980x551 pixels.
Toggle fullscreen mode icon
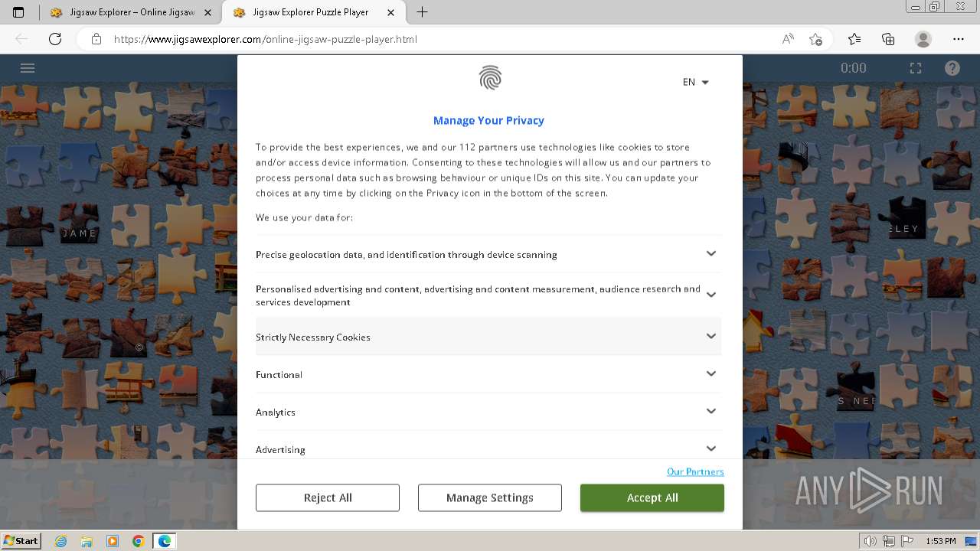point(916,68)
